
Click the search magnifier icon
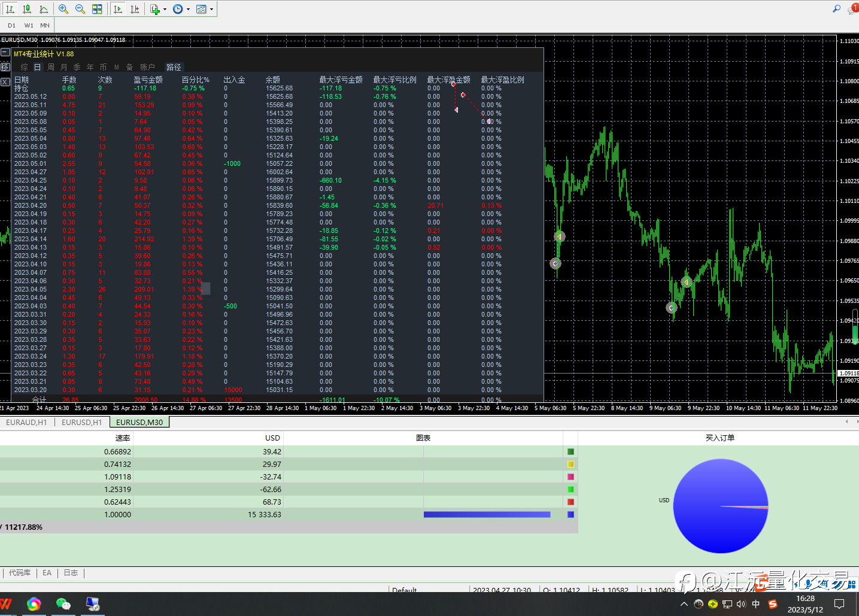tap(837, 8)
